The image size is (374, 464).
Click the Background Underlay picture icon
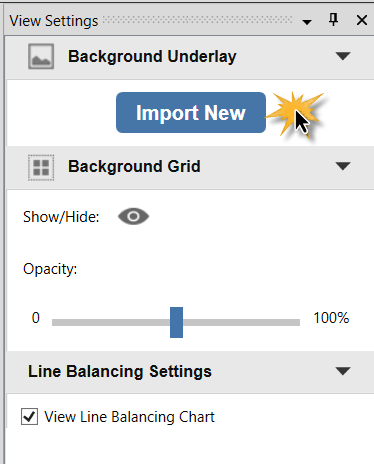tap(41, 56)
